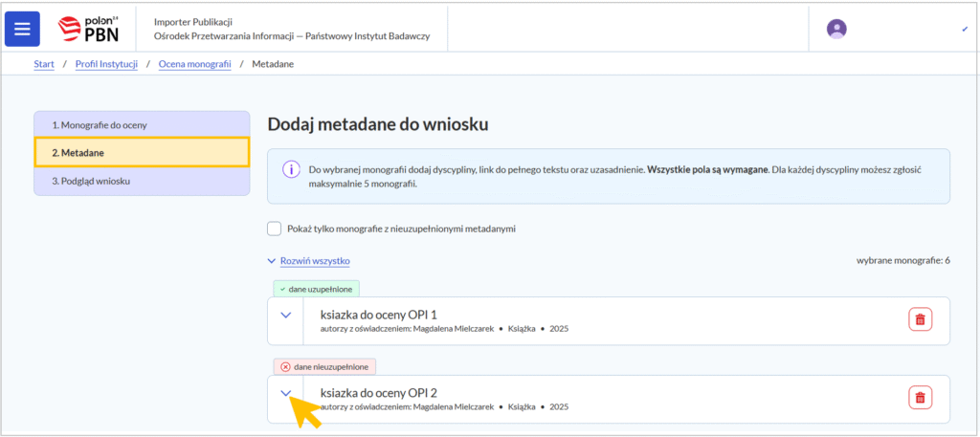Navigate to Start breadcrumb
The image size is (980, 437).
[43, 64]
